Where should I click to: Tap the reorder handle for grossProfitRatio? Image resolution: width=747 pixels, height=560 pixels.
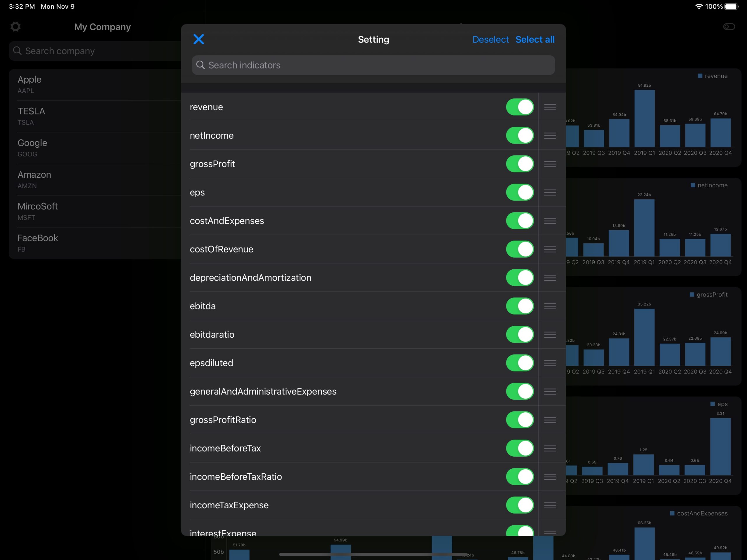pos(550,420)
